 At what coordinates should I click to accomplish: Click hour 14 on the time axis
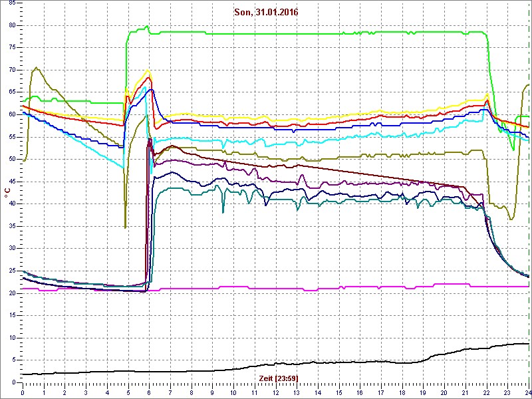[318, 392]
